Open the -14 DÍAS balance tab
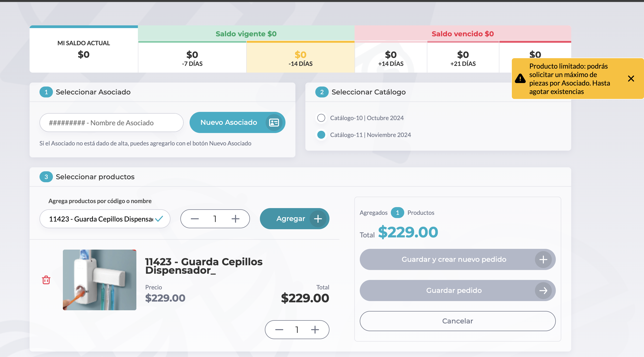This screenshot has height=357, width=644. 300,57
